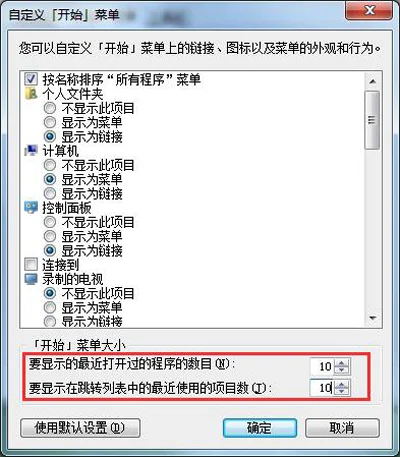Click the 录制的电视 monitor icon

(31, 279)
